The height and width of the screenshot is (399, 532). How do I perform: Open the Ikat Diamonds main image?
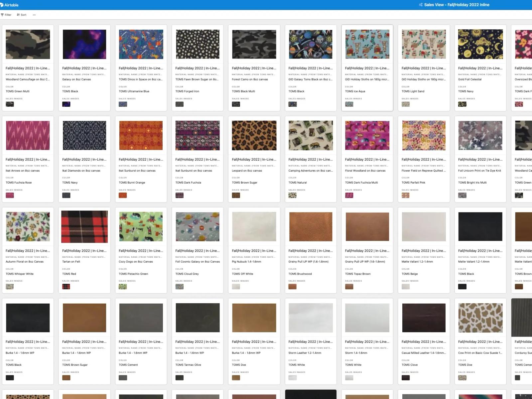click(84, 135)
